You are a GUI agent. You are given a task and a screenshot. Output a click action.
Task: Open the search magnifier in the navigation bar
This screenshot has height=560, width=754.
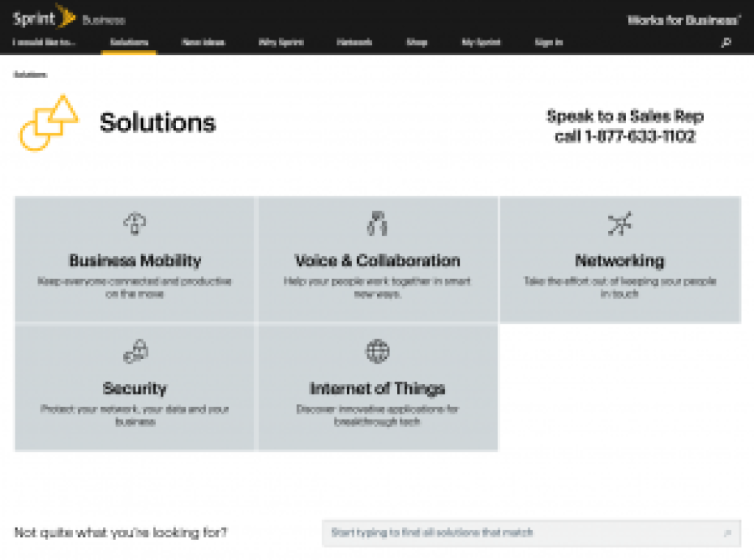[x=726, y=43]
